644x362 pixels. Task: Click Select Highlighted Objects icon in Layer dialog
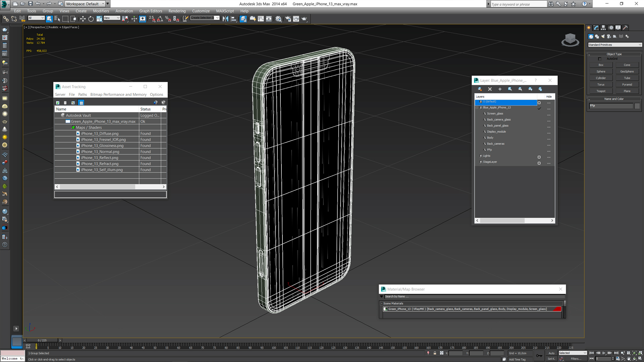tap(510, 89)
